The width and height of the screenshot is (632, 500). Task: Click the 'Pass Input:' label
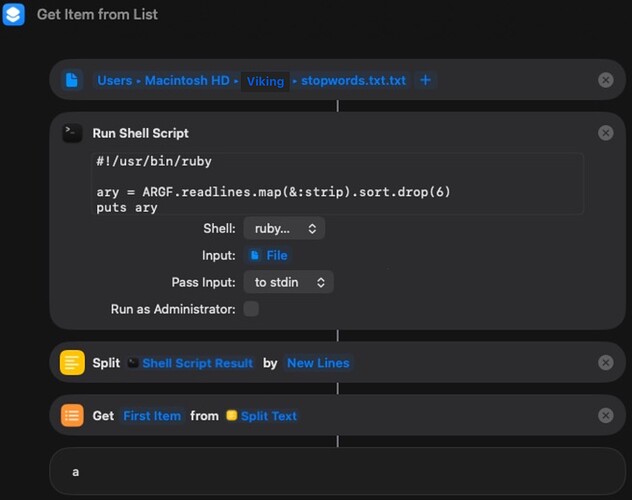(x=203, y=282)
